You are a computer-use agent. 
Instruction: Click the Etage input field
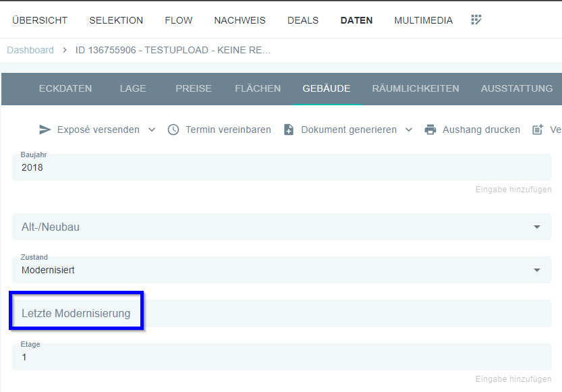(x=282, y=357)
